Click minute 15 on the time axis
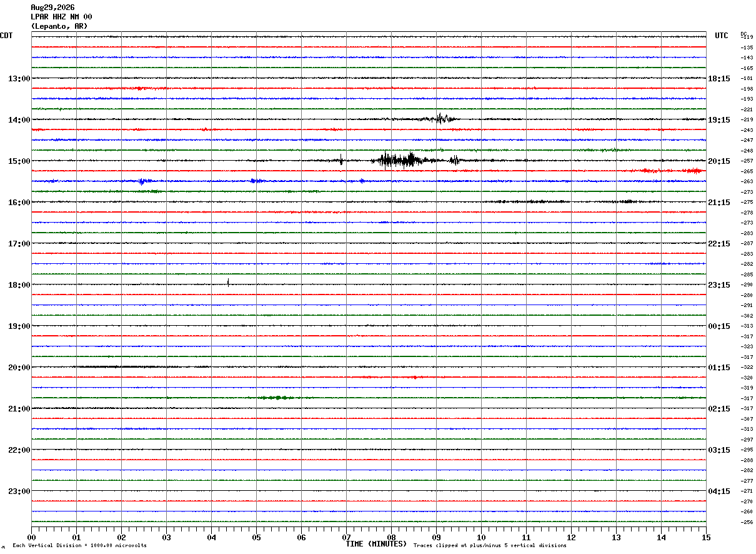The image size is (756, 554). point(706,537)
